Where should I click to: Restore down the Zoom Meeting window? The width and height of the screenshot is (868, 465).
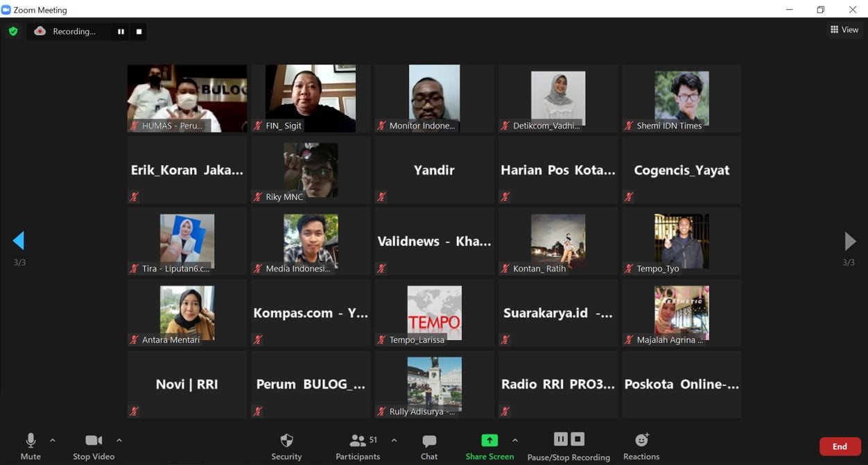tap(821, 10)
